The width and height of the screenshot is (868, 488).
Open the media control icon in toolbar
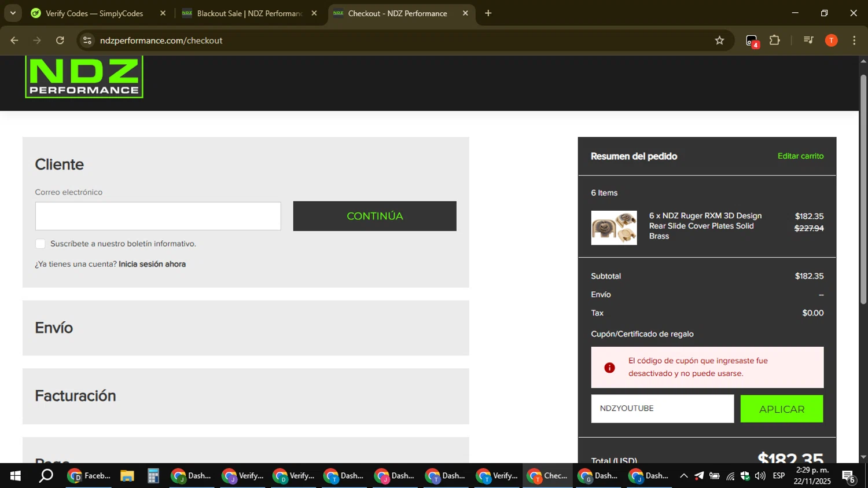808,41
